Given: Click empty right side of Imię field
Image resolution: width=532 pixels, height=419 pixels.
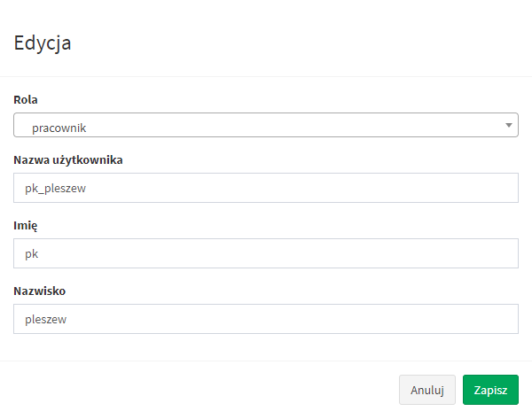Looking at the screenshot, I should click(x=426, y=254).
